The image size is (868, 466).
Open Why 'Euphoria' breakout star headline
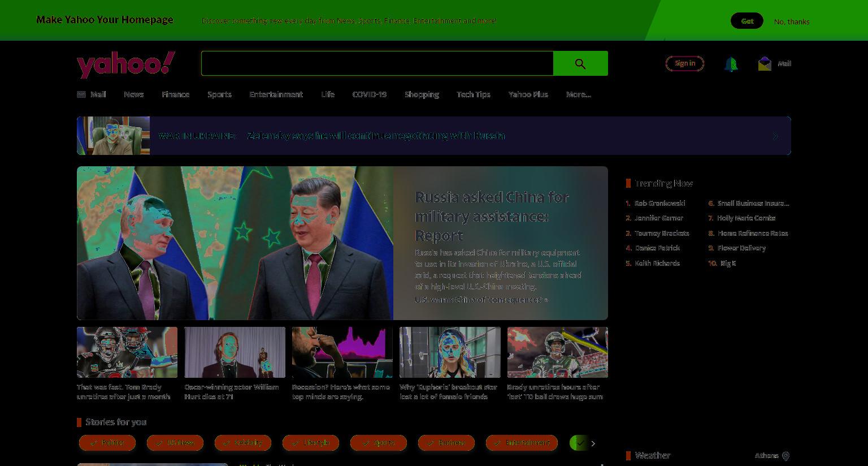click(x=448, y=392)
